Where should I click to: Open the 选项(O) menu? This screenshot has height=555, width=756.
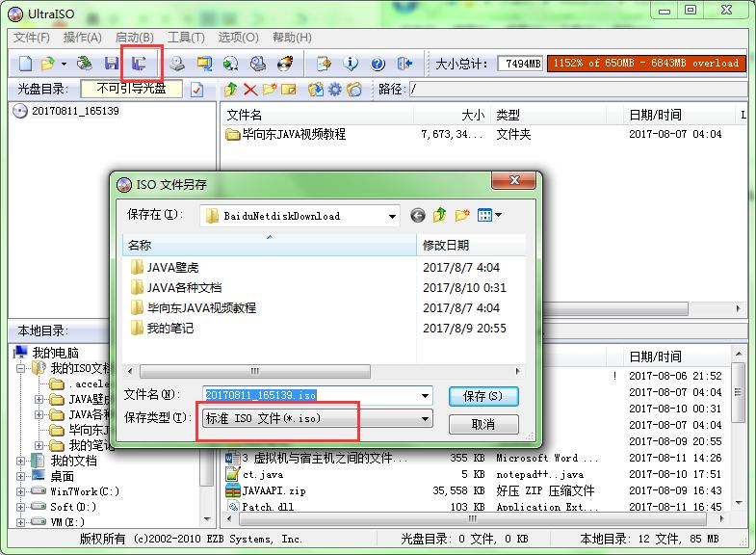tap(238, 38)
